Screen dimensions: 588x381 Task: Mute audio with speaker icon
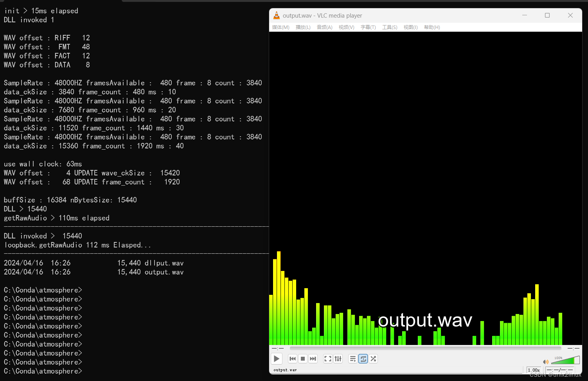[545, 362]
